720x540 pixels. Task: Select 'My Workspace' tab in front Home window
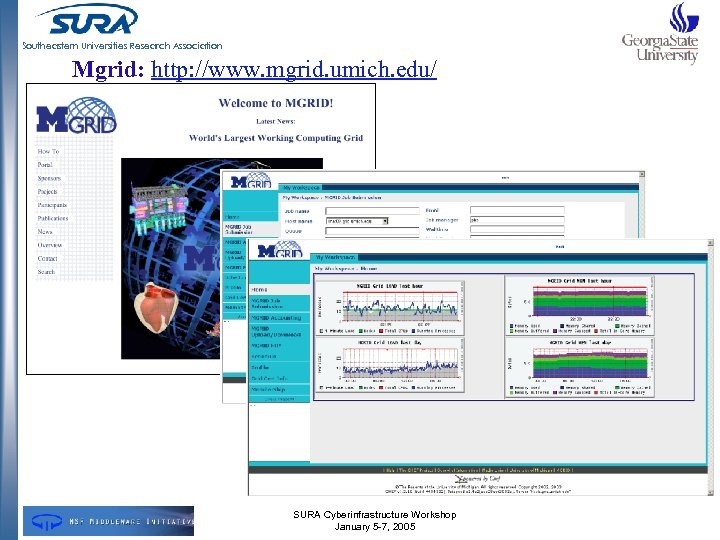coord(335,258)
